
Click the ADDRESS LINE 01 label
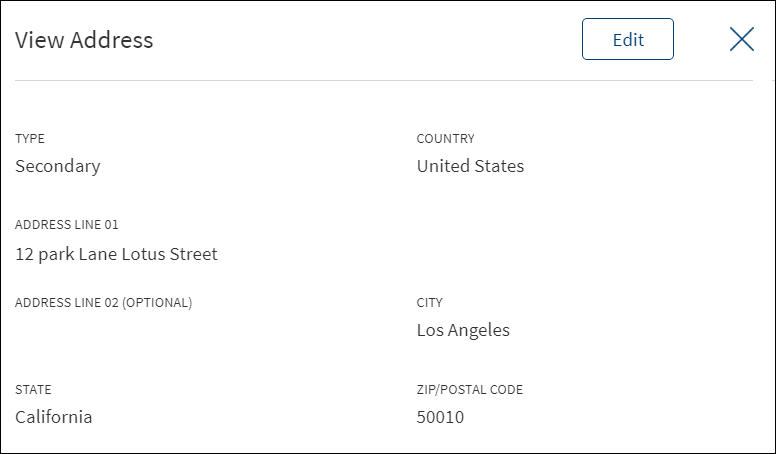tap(67, 224)
